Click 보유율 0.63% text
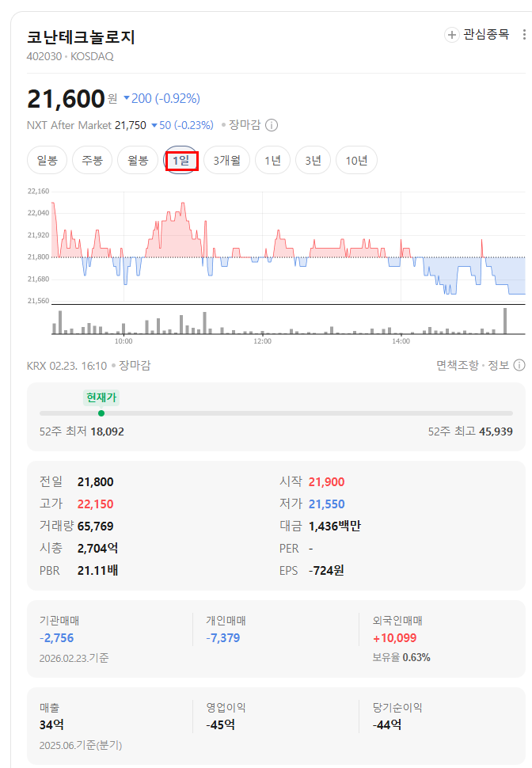Screen dimensions: 532x768 coord(401,657)
